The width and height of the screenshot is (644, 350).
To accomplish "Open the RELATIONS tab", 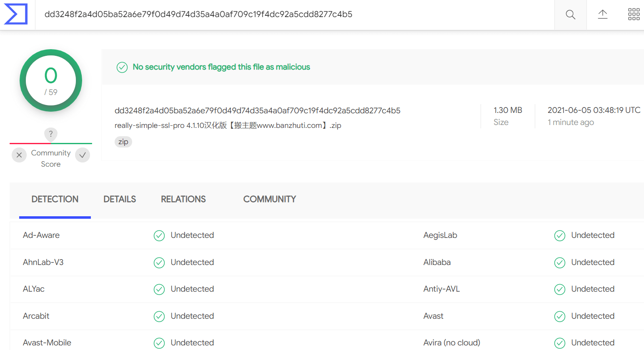I will coord(183,199).
